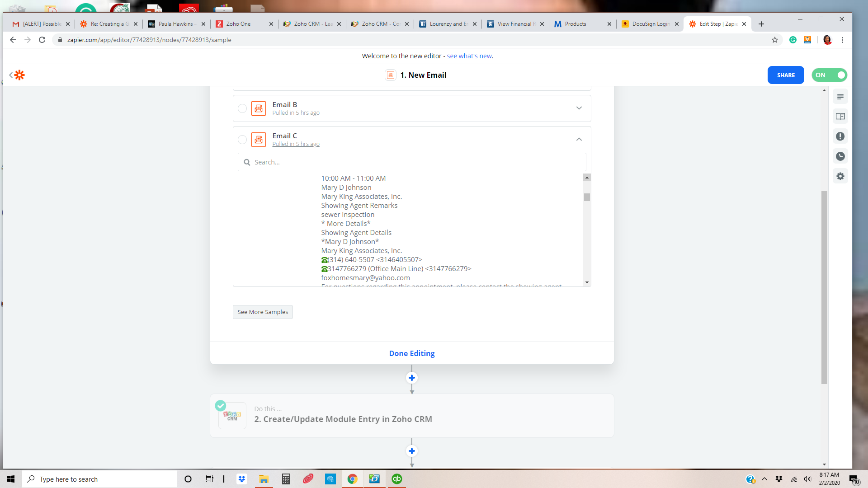
Task: Click the Windows taskbar search box
Action: pyautogui.click(x=99, y=479)
